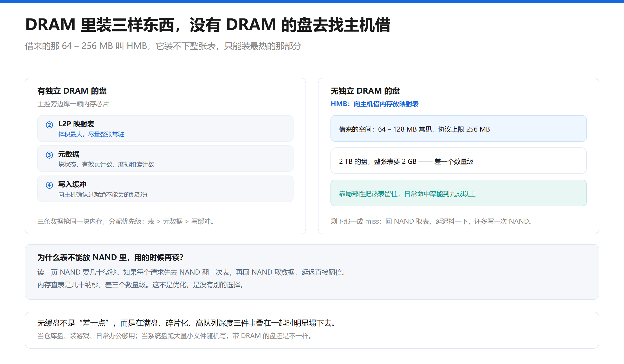The width and height of the screenshot is (624, 364).
Task: Click the subtitle mentioning 64 – 256 MB 叫 HMB
Action: 163,46
